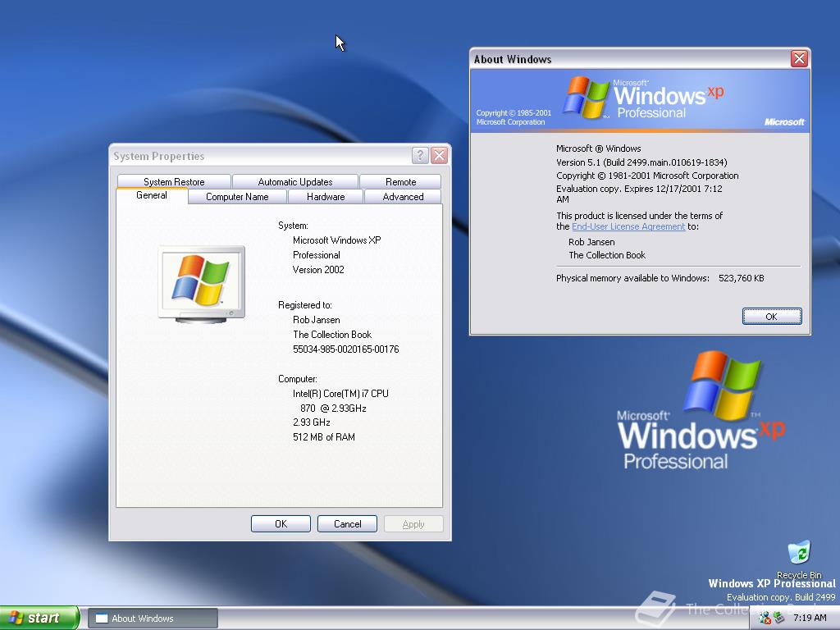Click the System Properties help question-mark button
This screenshot has height=630, width=840.
point(420,155)
